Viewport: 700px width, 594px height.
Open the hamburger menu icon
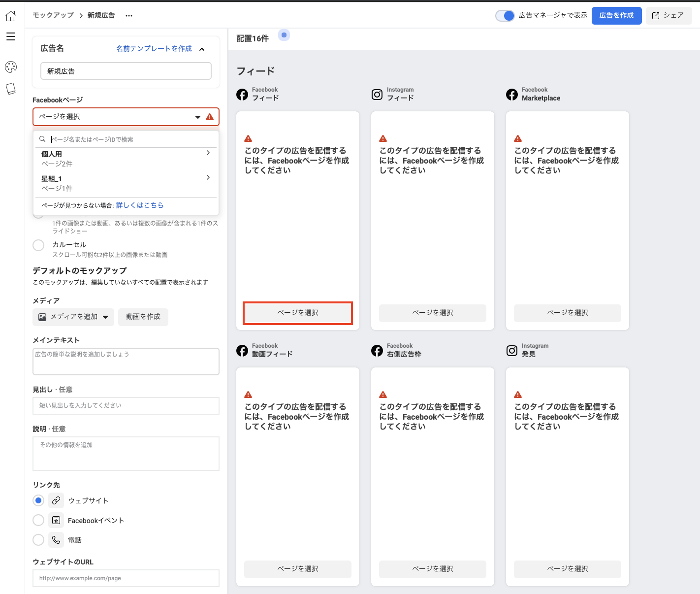coord(11,37)
